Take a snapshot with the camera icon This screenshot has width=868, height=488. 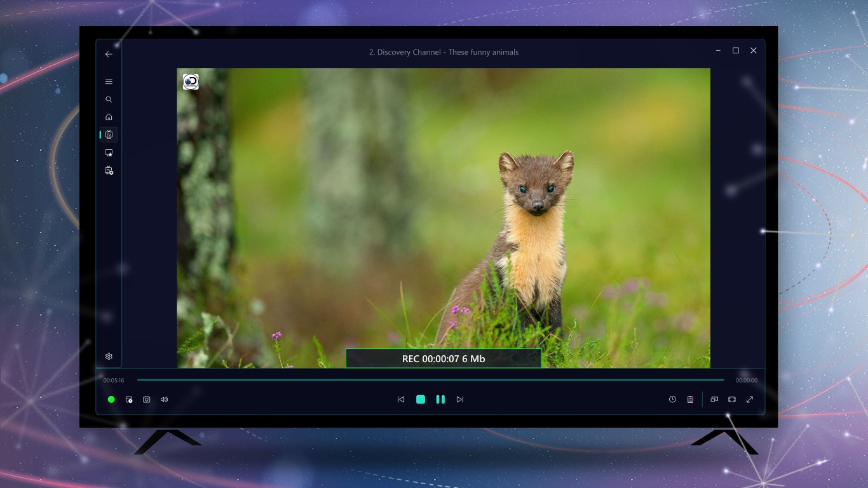[147, 400]
